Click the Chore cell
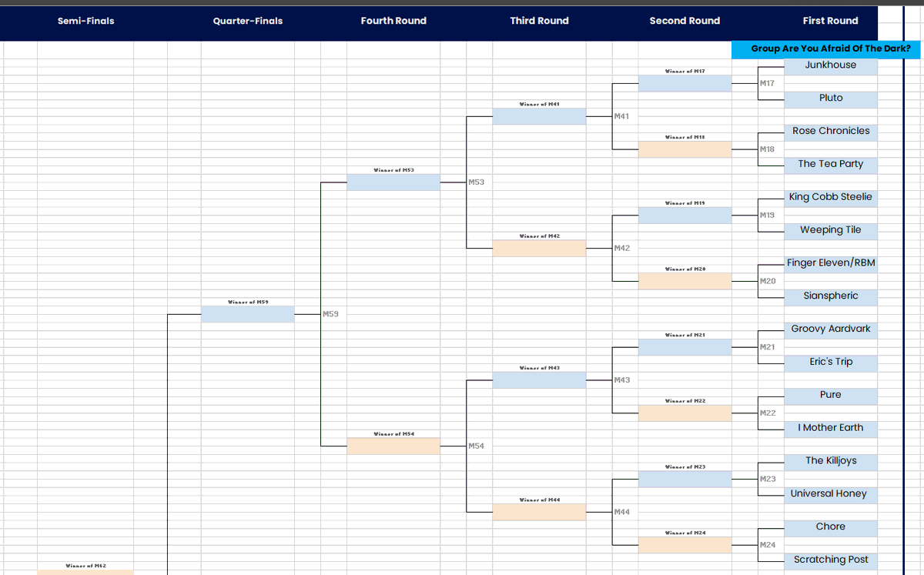This screenshot has height=575, width=924. click(x=830, y=528)
